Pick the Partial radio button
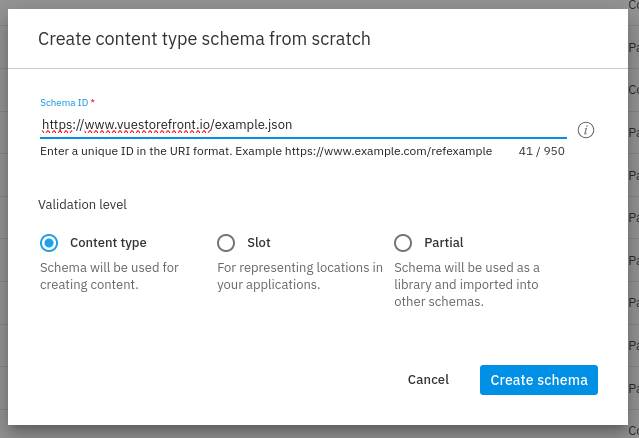The image size is (639, 438). [403, 243]
